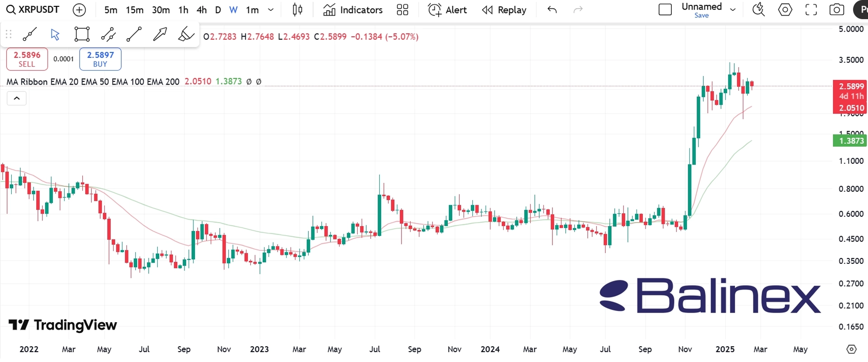Image resolution: width=868 pixels, height=362 pixels.
Task: Select the 30m timeframe
Action: (161, 10)
